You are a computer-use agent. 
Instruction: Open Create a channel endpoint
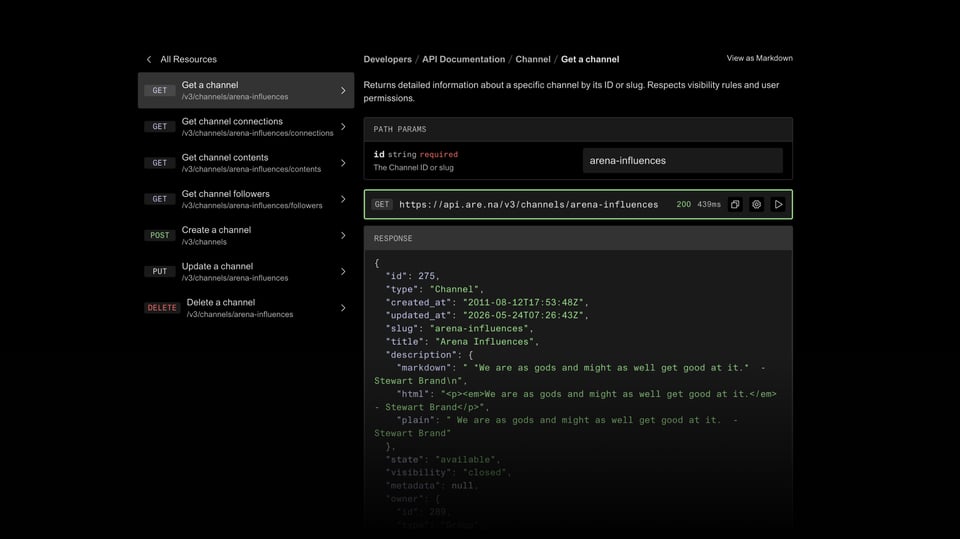(x=246, y=235)
